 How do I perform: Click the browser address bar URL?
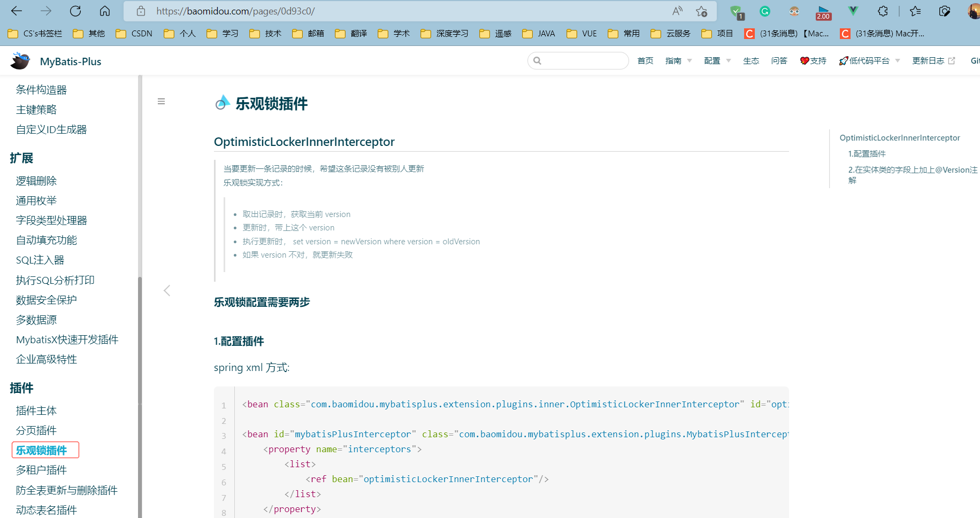(x=235, y=11)
